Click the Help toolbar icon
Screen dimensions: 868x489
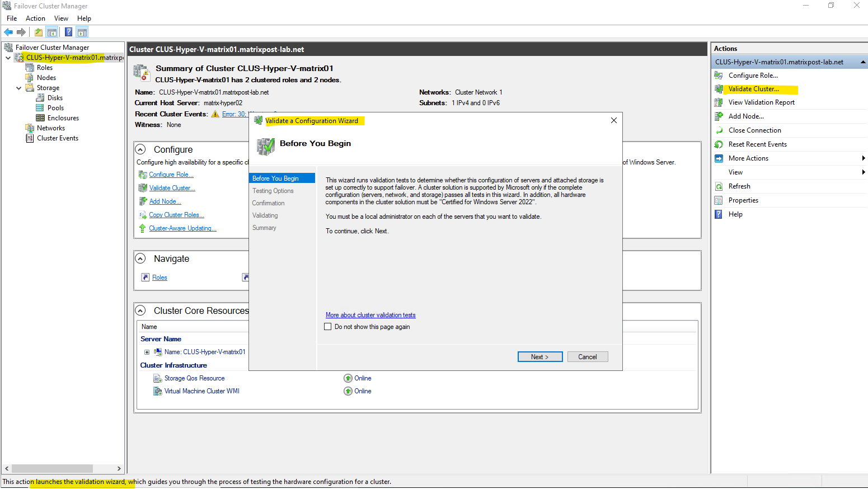68,32
